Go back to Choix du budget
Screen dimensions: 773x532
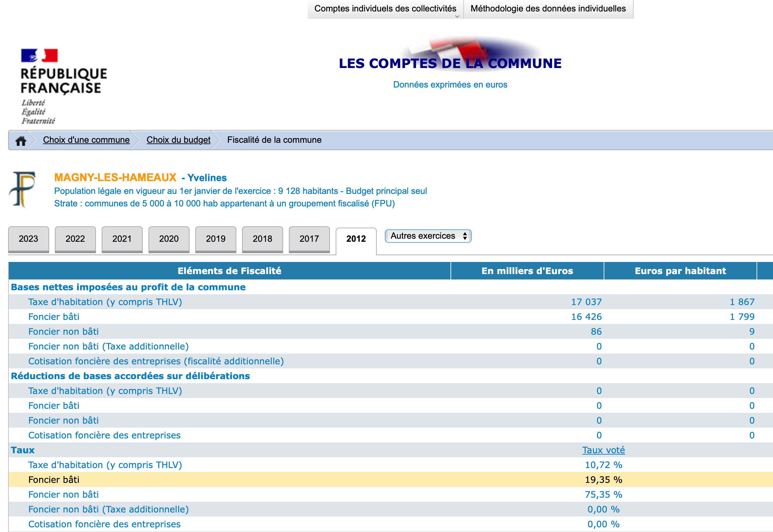tap(178, 140)
